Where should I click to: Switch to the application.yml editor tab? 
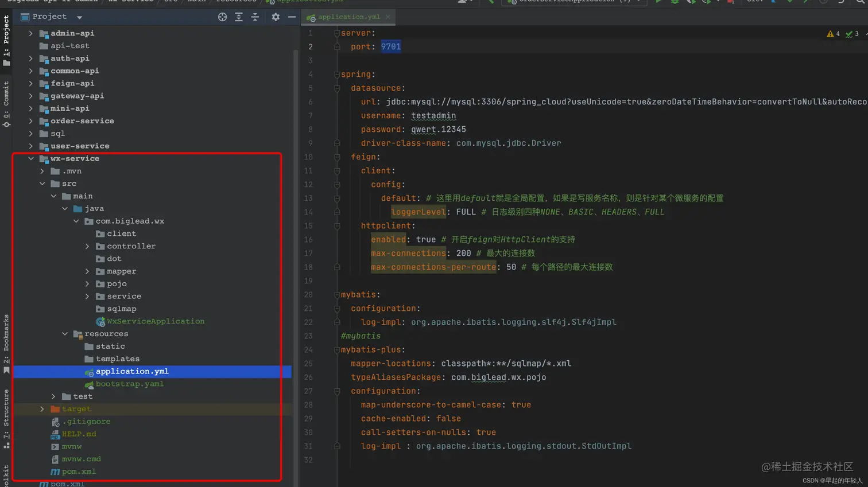coord(348,17)
